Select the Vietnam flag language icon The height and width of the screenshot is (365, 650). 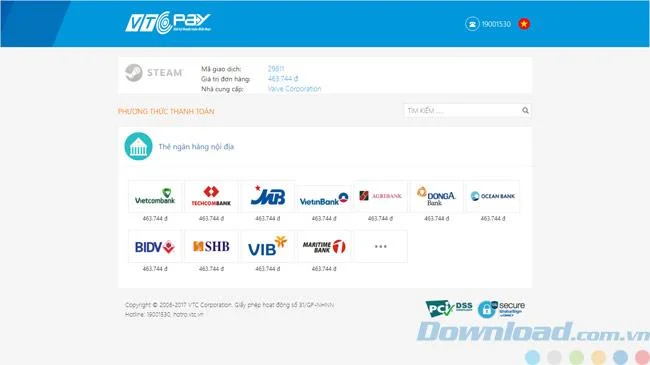click(524, 24)
